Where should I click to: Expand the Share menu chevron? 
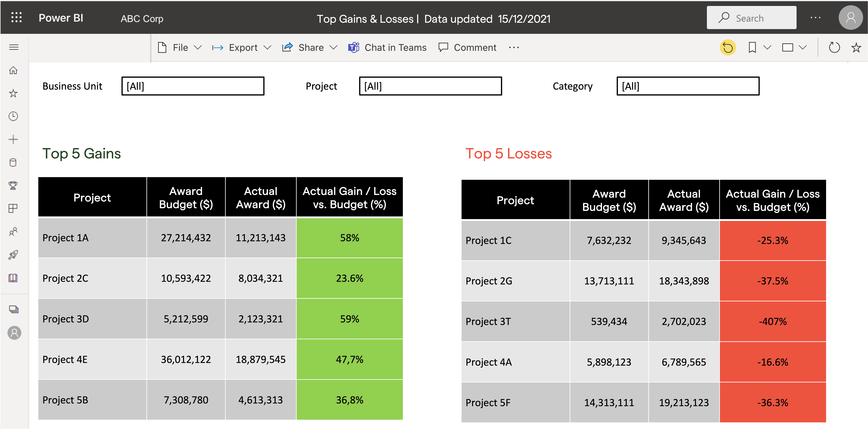333,47
